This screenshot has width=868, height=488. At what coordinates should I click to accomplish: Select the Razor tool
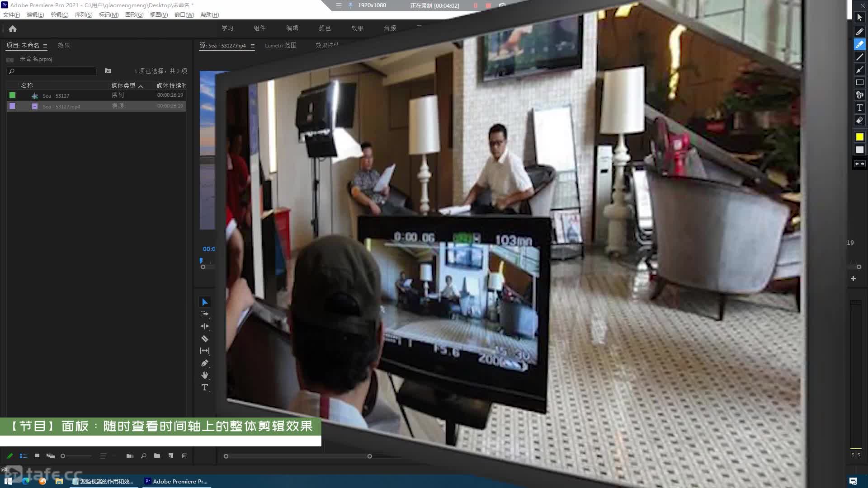(x=205, y=338)
